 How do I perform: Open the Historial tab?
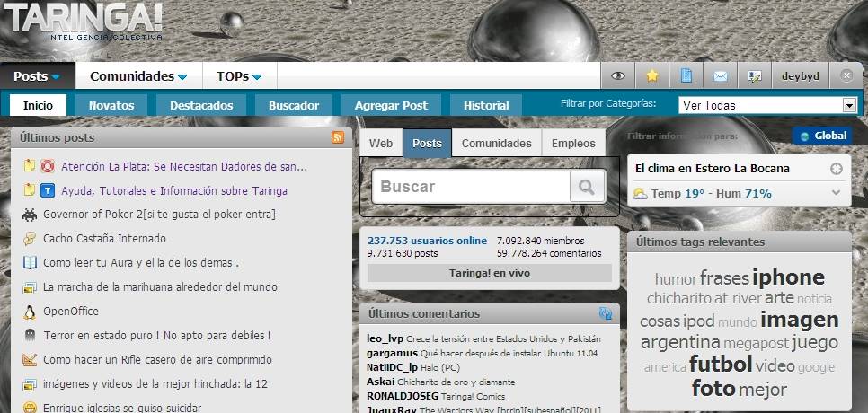pyautogui.click(x=486, y=106)
